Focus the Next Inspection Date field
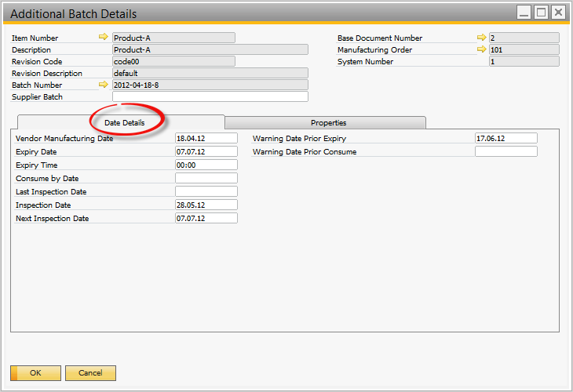The image size is (573, 392). coord(206,218)
